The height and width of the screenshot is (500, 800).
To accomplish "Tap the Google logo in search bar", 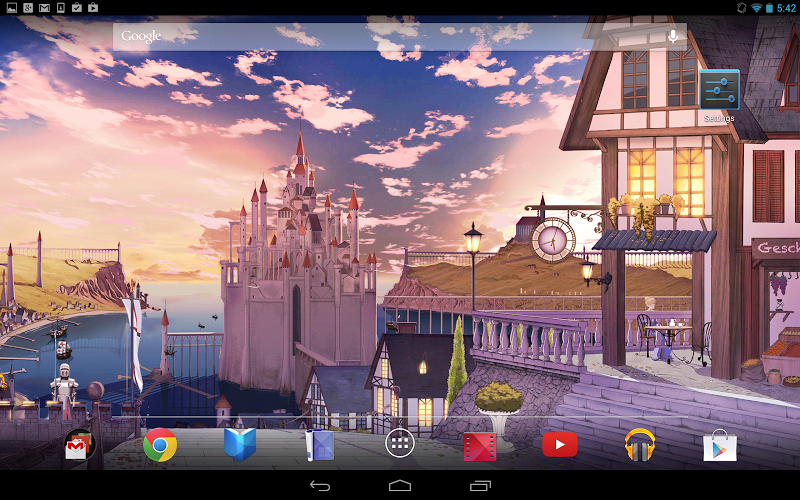I will pyautogui.click(x=141, y=36).
